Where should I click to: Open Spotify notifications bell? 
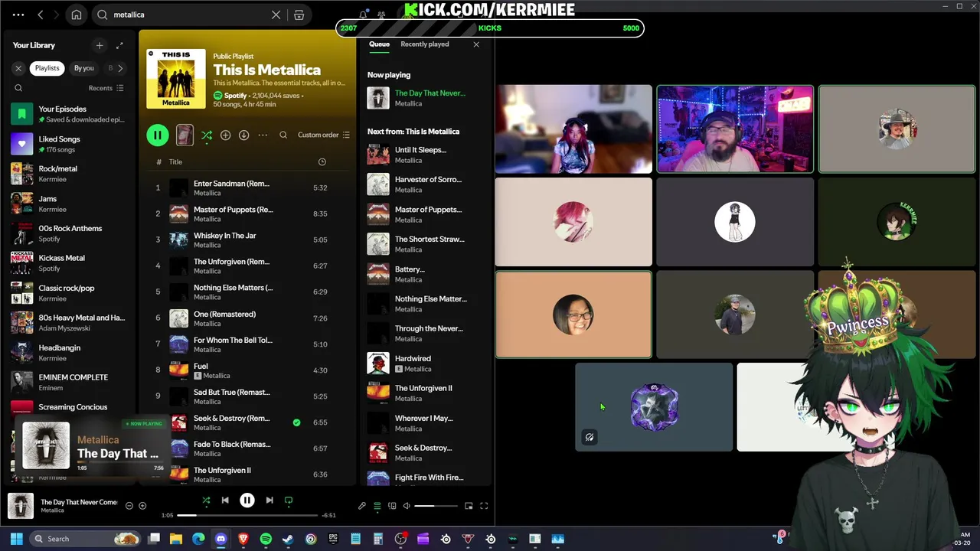[x=363, y=15]
